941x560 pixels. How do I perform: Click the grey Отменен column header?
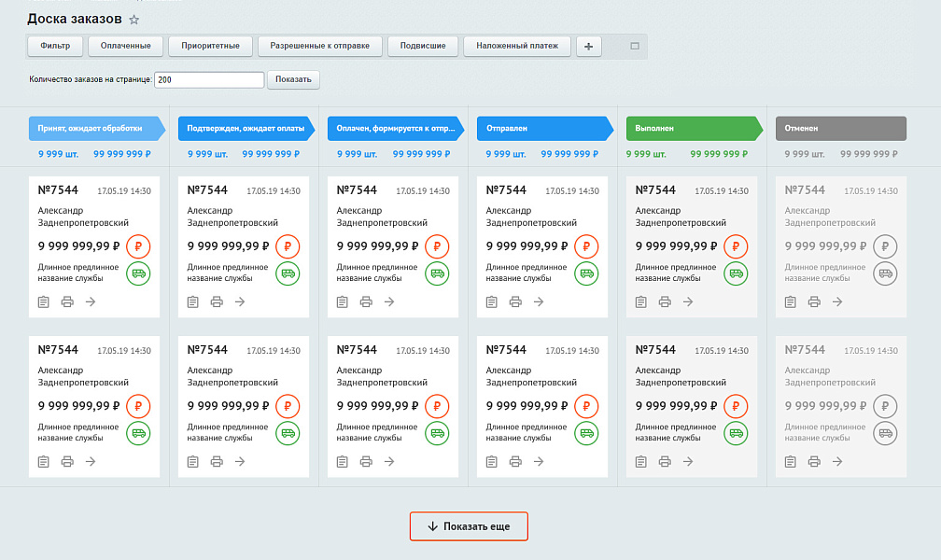[840, 129]
